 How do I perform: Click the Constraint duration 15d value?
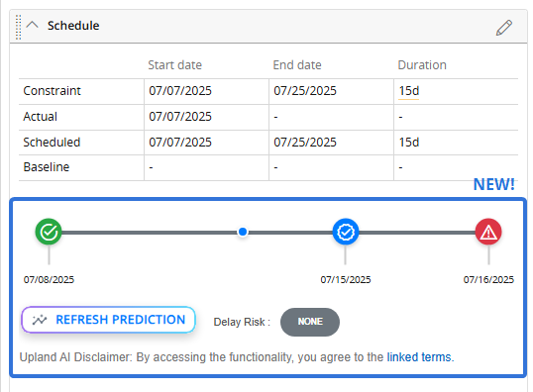(x=408, y=91)
